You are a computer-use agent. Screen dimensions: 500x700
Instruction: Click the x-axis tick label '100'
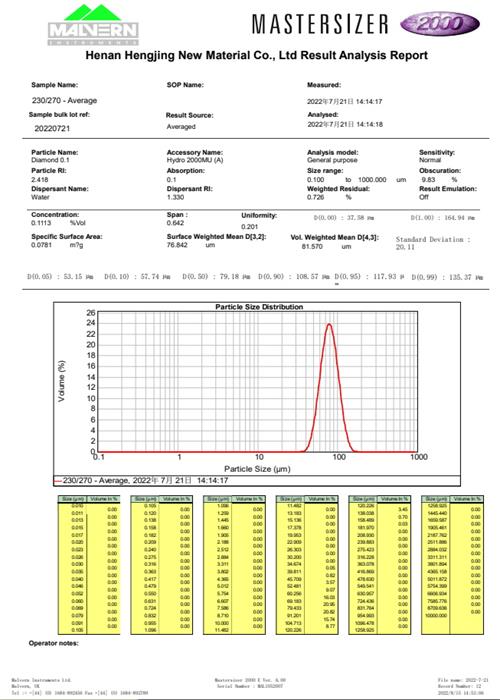[339, 457]
